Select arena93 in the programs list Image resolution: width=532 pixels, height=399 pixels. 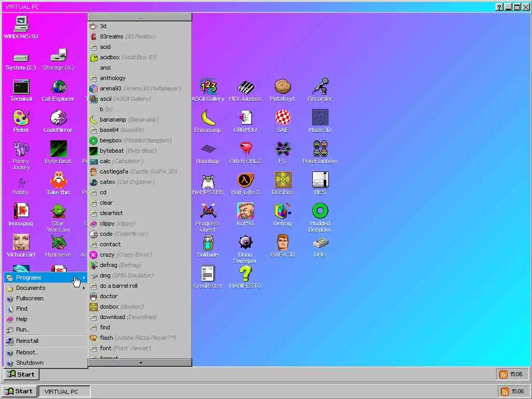click(139, 88)
